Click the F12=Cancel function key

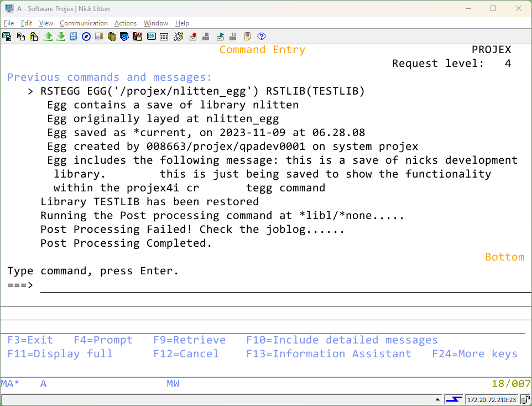tap(186, 353)
